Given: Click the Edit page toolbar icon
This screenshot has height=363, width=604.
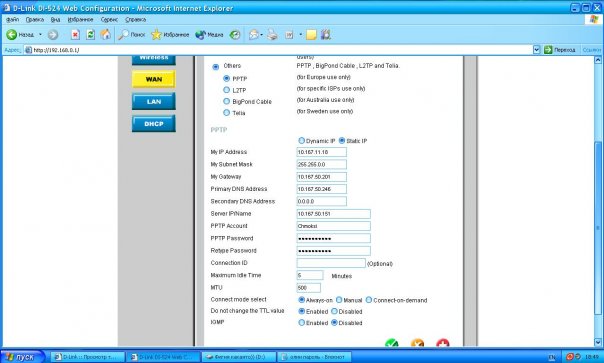Looking at the screenshot, I should tap(289, 35).
